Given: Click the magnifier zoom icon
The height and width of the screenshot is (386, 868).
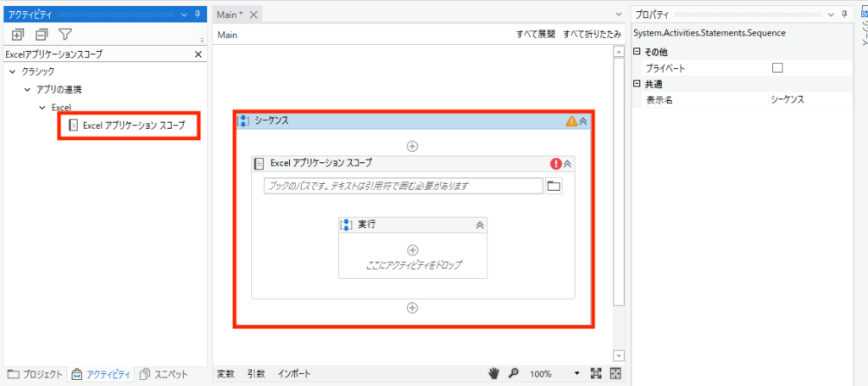Looking at the screenshot, I should tap(514, 374).
